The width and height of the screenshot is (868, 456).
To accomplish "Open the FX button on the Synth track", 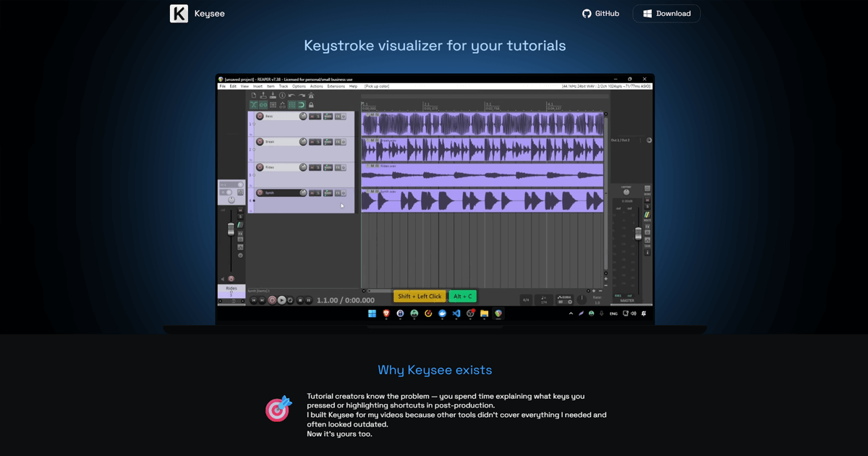I will tap(338, 193).
